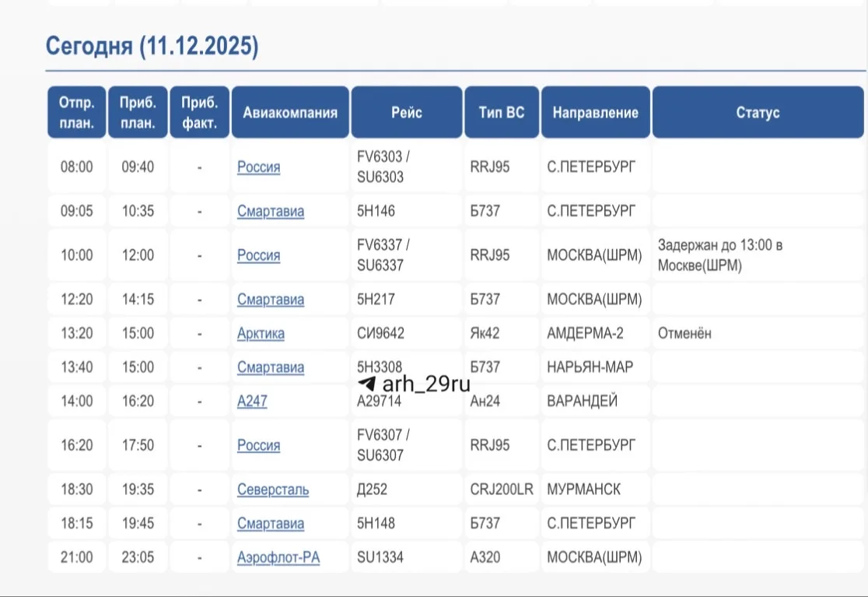The image size is (868, 597).
Task: Open Смартавиа link for flight 5Н146
Action: click(x=270, y=212)
